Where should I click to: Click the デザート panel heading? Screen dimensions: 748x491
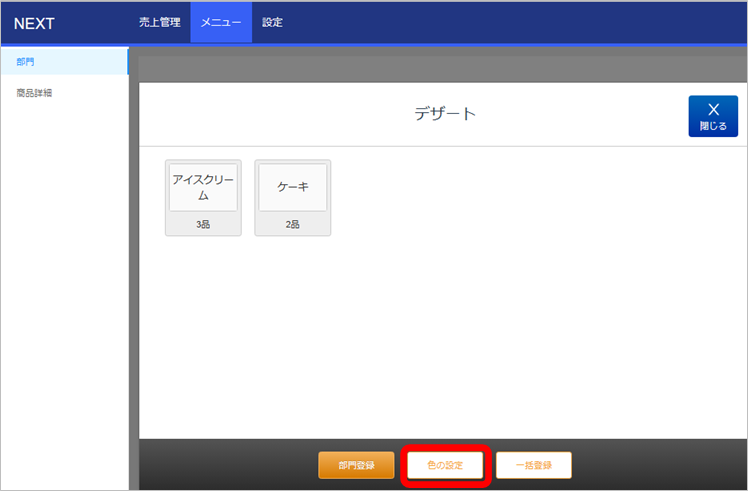coord(445,114)
